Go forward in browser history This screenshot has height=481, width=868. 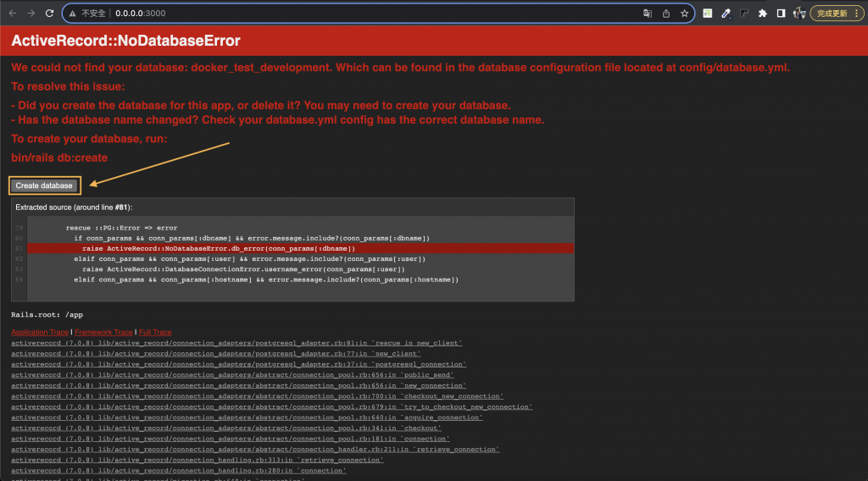[x=31, y=14]
